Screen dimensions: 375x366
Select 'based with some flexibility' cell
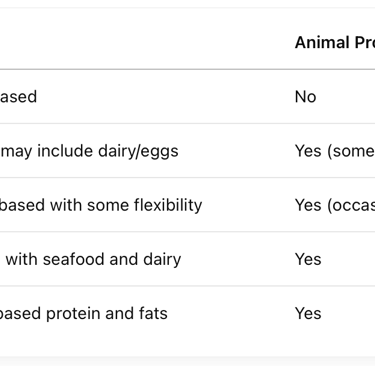click(x=101, y=205)
